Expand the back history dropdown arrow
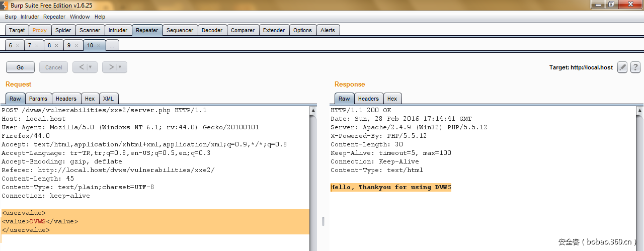The height and width of the screenshot is (251, 644). [x=91, y=67]
